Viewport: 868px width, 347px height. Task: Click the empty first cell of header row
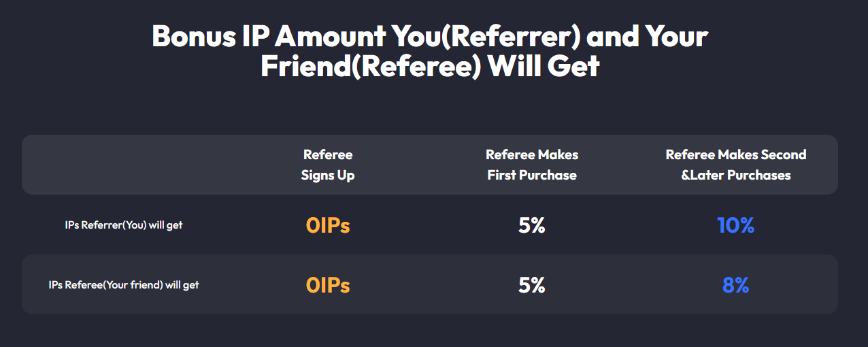pos(124,165)
